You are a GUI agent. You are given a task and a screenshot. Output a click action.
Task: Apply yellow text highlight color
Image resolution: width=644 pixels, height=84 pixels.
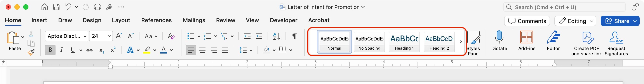pyautogui.click(x=147, y=50)
